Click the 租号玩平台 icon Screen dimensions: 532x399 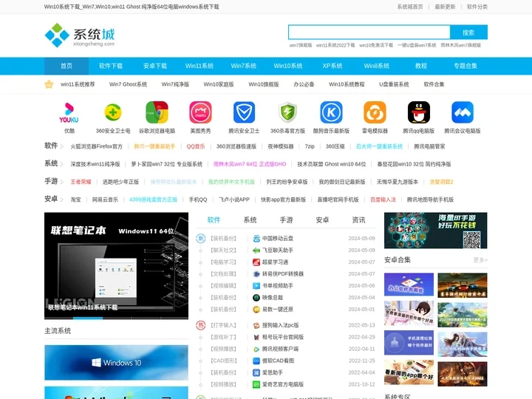(x=256, y=337)
